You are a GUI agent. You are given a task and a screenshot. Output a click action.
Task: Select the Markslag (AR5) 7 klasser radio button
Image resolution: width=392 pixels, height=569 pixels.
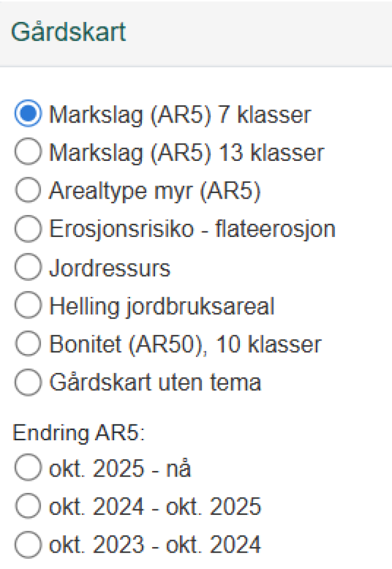pyautogui.click(x=28, y=114)
